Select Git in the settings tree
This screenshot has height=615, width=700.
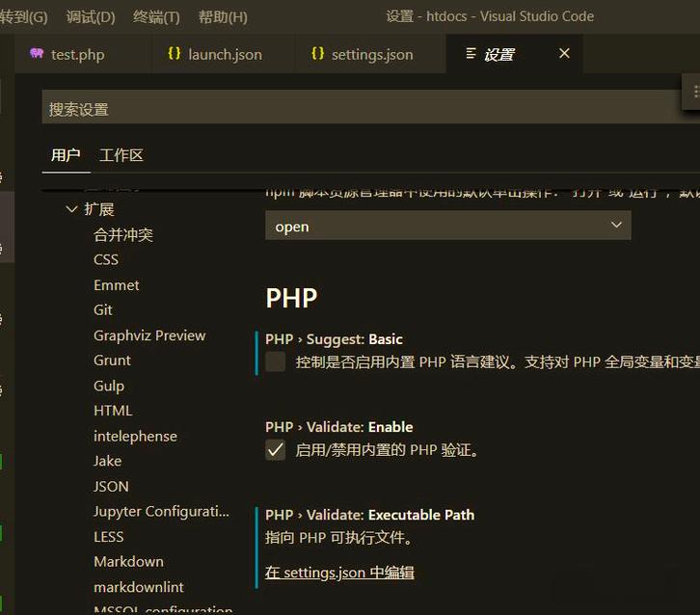[x=103, y=310]
